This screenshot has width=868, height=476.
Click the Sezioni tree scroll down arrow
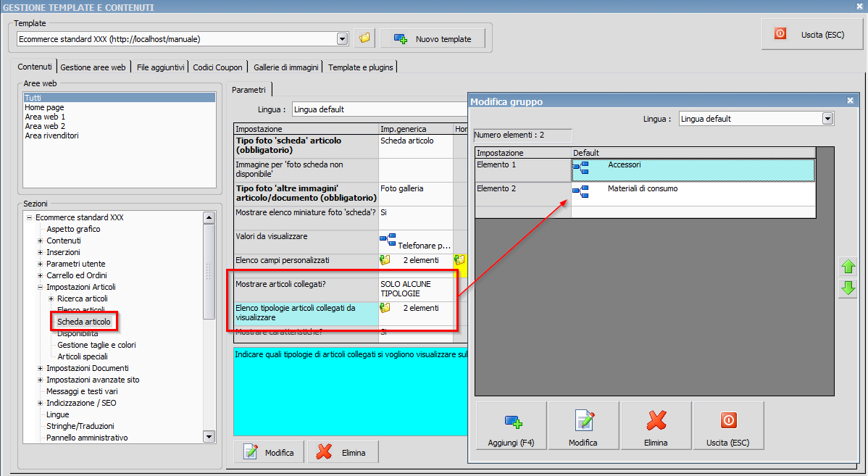(x=209, y=437)
